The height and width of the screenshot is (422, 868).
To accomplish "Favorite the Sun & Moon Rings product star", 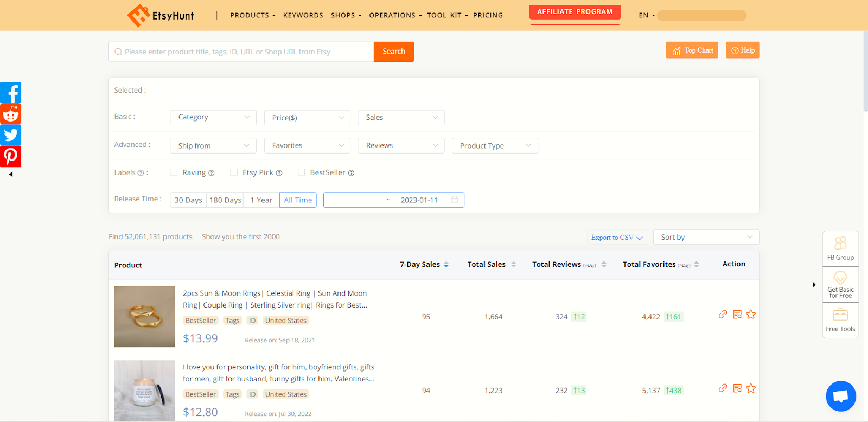I will coord(751,315).
